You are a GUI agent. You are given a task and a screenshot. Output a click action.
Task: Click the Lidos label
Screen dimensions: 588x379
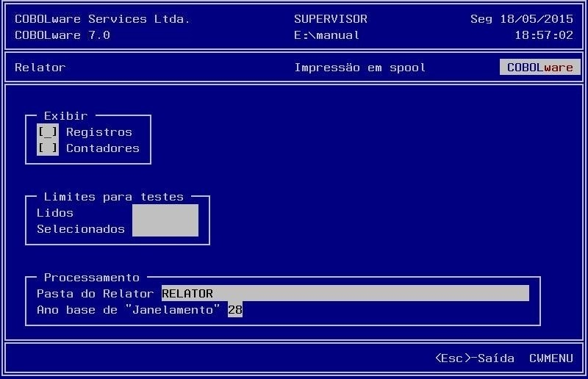tap(54, 212)
